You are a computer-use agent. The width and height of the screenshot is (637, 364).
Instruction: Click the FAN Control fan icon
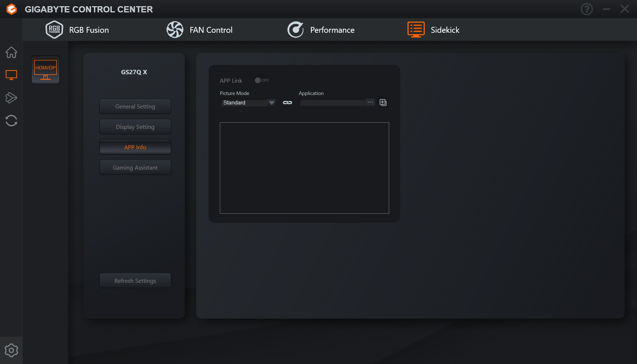pyautogui.click(x=175, y=30)
